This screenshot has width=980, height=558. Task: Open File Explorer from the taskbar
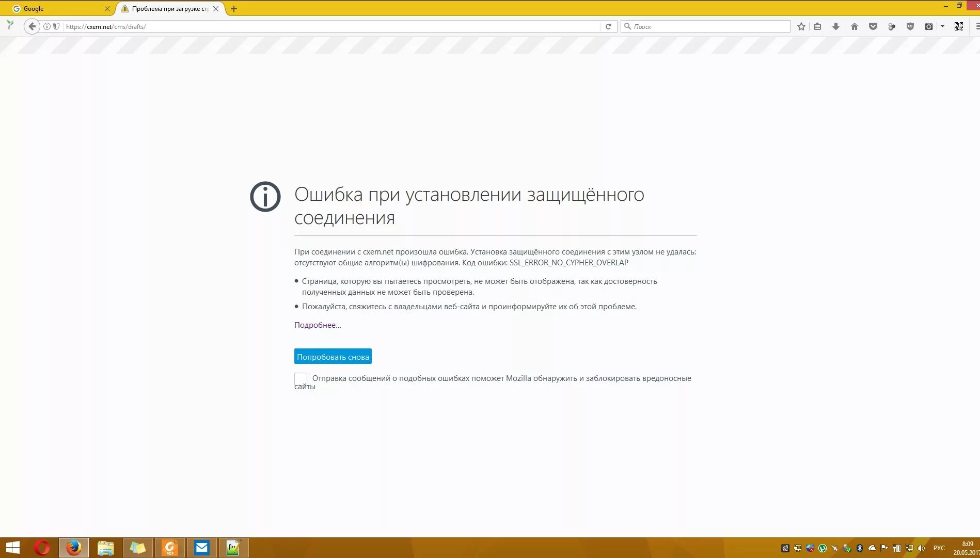[106, 548]
